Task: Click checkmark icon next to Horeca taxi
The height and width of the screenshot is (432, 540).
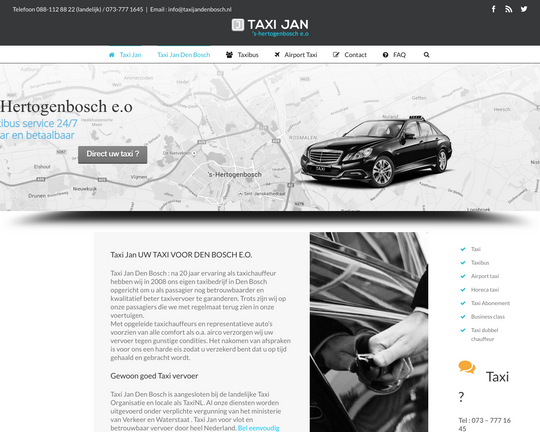Action: (463, 289)
